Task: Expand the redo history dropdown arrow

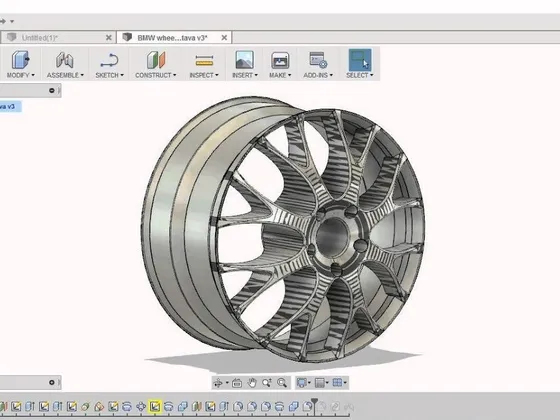Action: click(12, 21)
